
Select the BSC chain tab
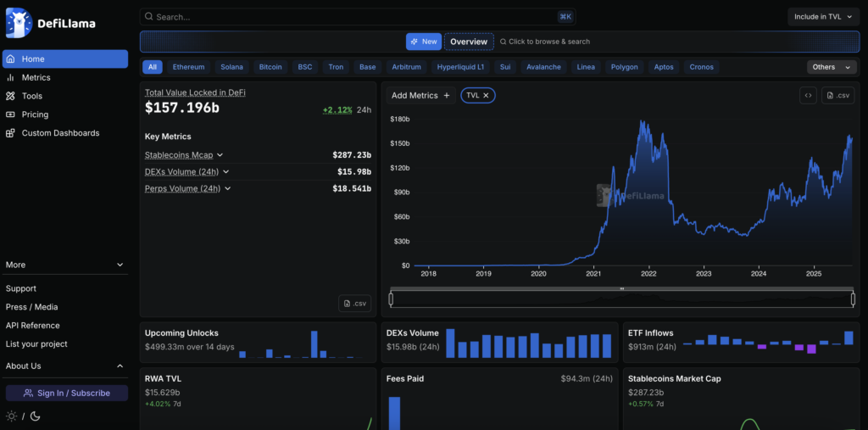[305, 67]
